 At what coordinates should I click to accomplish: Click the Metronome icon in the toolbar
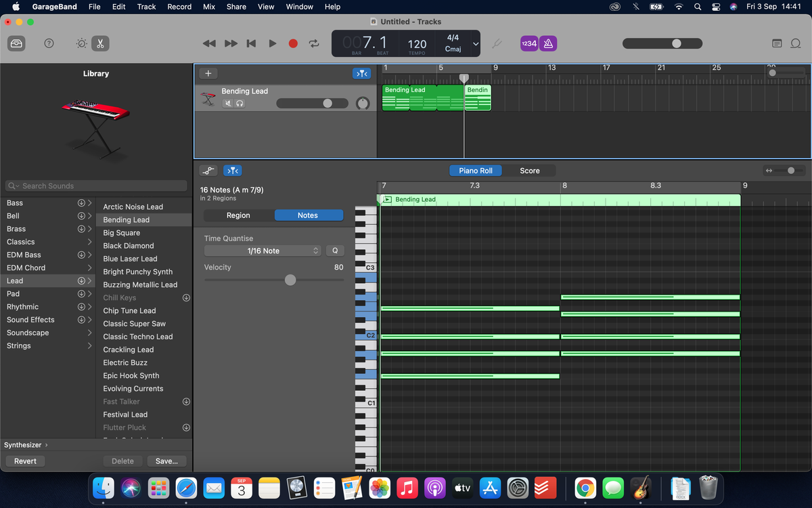tap(548, 43)
